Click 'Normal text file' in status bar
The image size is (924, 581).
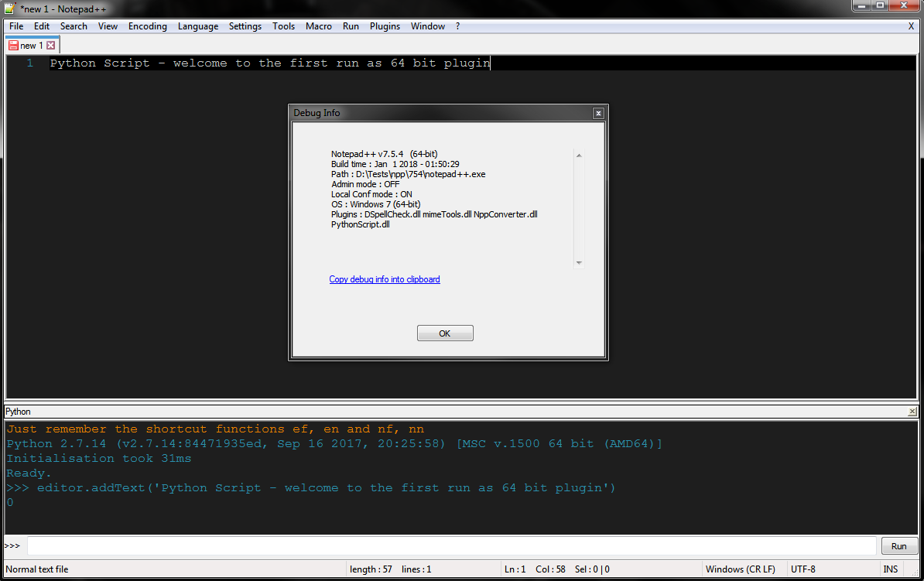tap(37, 569)
